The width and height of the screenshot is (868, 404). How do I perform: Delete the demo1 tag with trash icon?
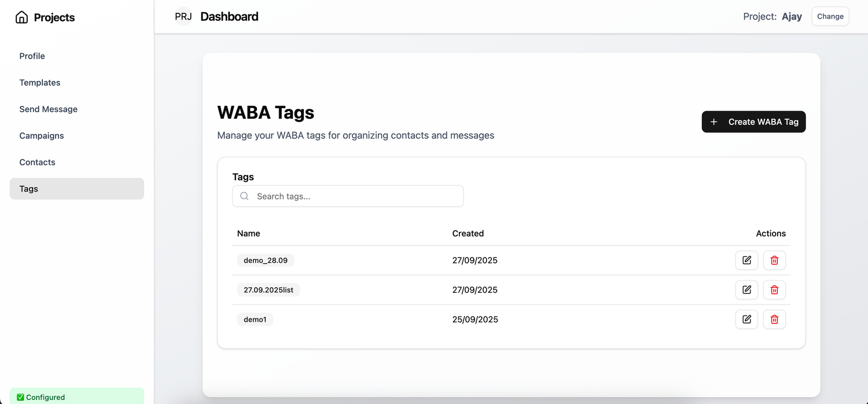[774, 319]
